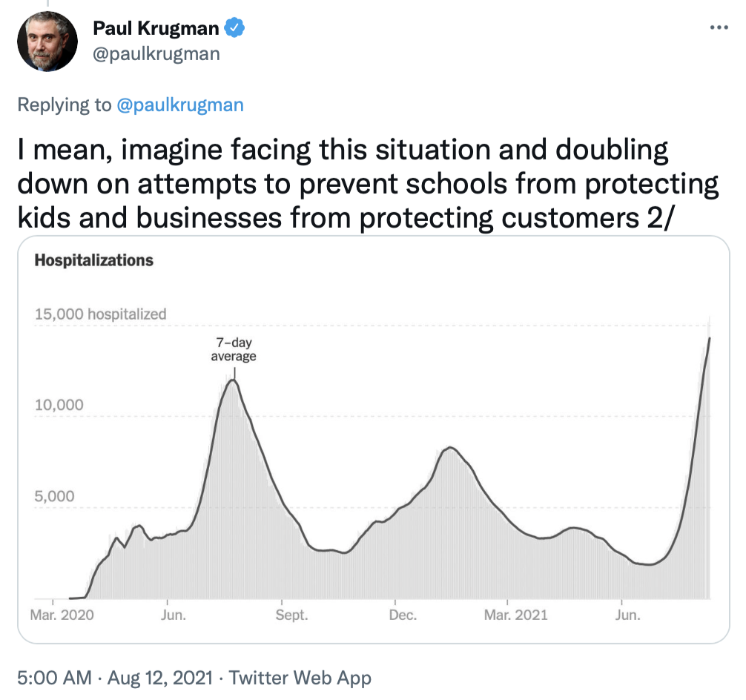This screenshot has height=700, width=746.
Task: Click Paul Krugman's profile avatar photo
Action: [47, 42]
